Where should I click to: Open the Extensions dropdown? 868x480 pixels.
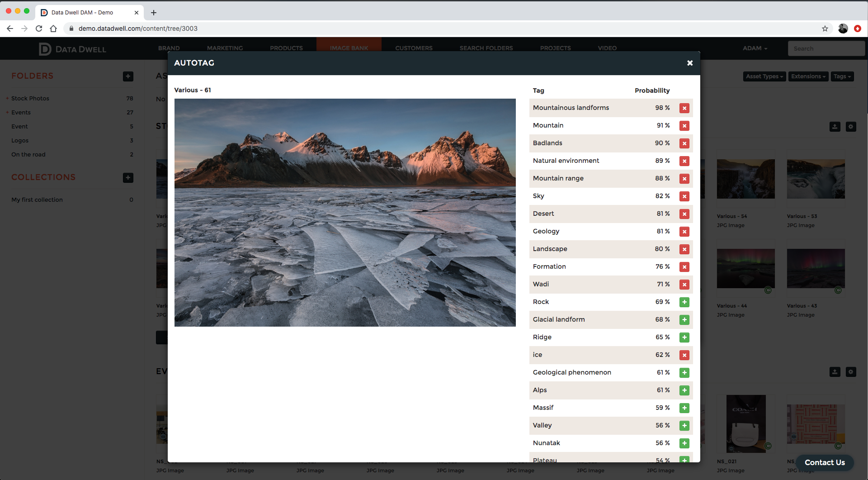tap(808, 76)
